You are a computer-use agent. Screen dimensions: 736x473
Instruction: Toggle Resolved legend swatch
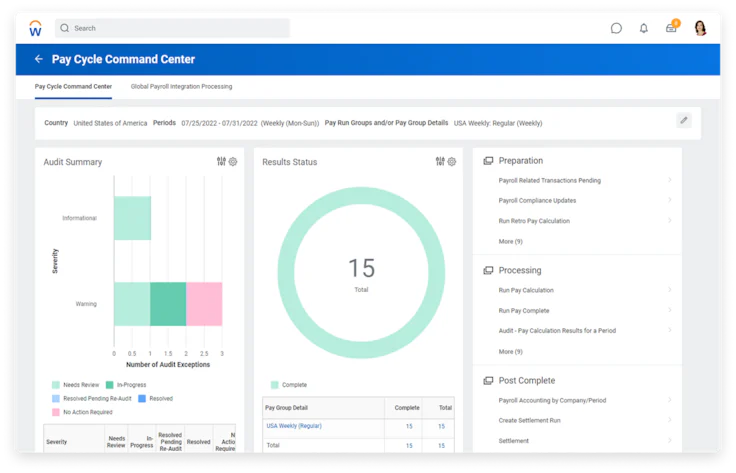tap(142, 399)
